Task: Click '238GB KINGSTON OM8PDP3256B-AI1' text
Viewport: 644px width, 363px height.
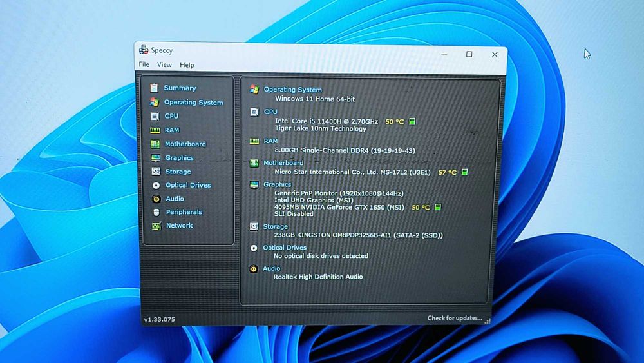Action: pos(333,235)
